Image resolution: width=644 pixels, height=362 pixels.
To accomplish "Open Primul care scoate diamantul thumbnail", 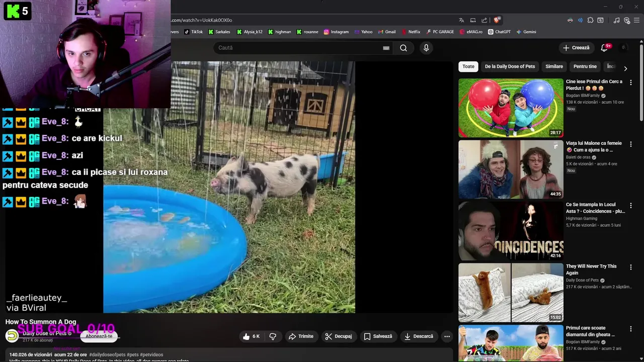I will pos(511,343).
